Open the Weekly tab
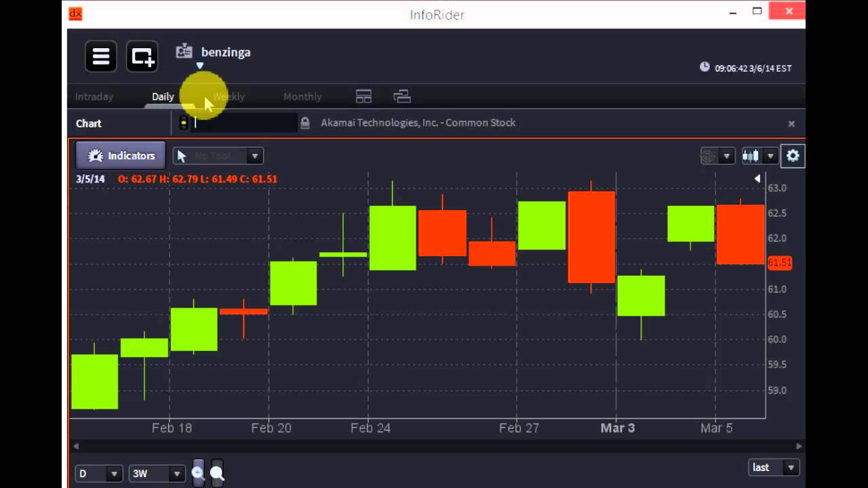The image size is (868, 488). pyautogui.click(x=229, y=96)
